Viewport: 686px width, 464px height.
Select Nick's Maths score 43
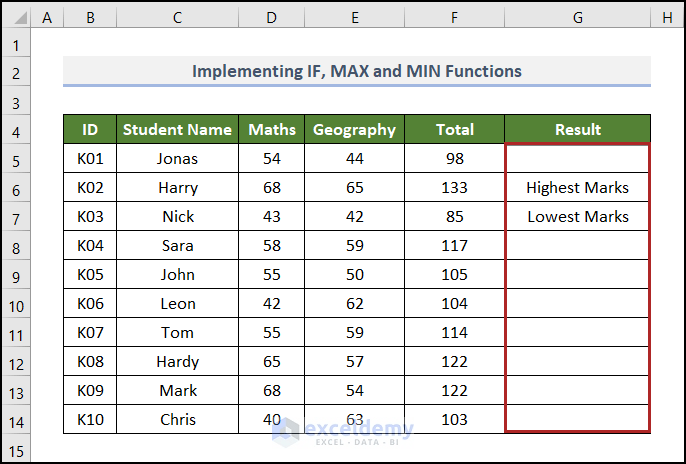tap(272, 216)
